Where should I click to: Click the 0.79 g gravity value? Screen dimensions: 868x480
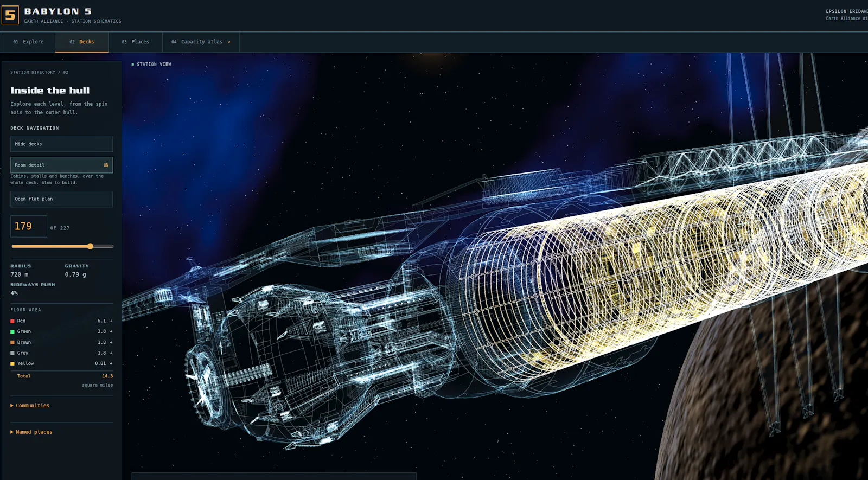[x=75, y=274]
